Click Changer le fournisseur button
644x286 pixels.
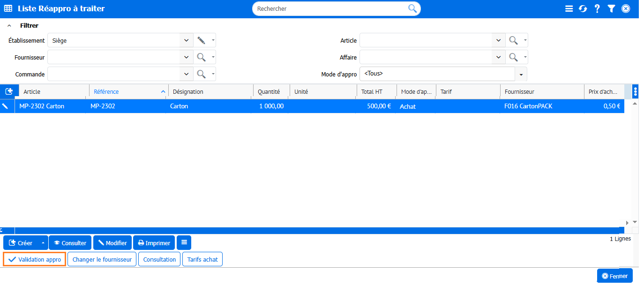click(x=102, y=259)
